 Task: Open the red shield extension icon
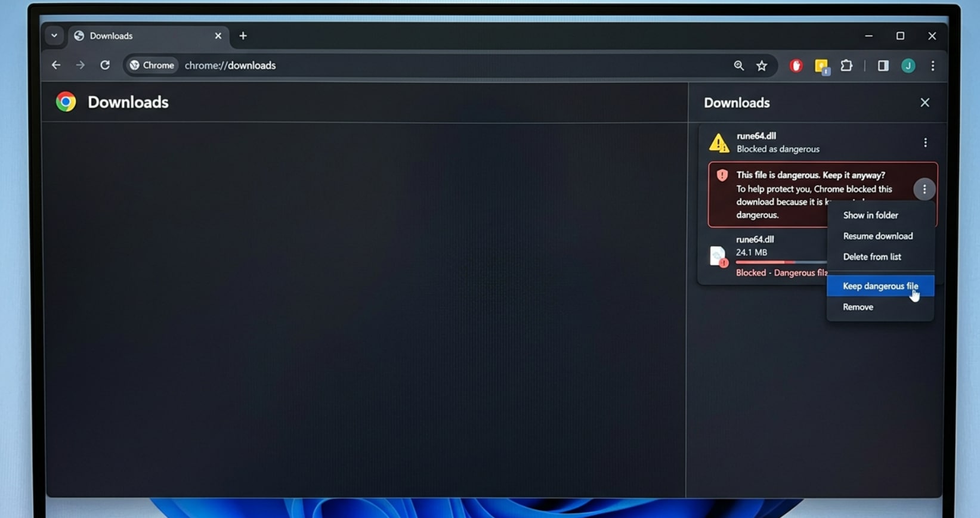[796, 66]
